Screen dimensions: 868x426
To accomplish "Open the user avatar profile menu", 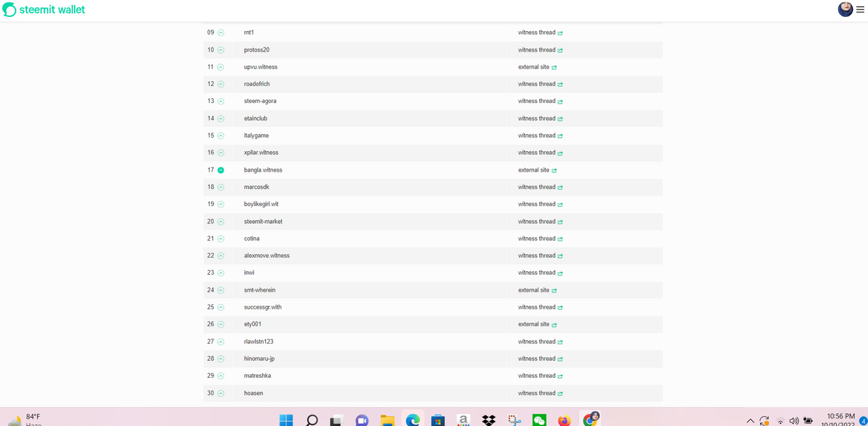I will (846, 9).
